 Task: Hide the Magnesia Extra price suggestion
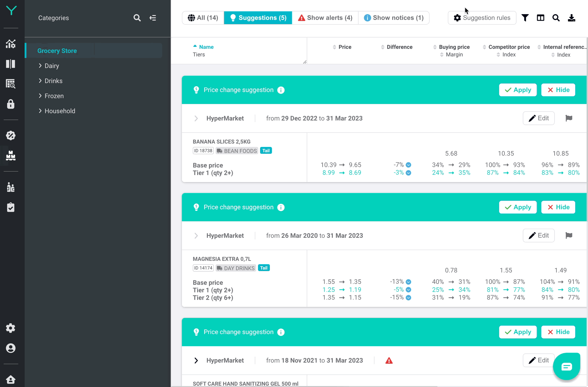(558, 207)
